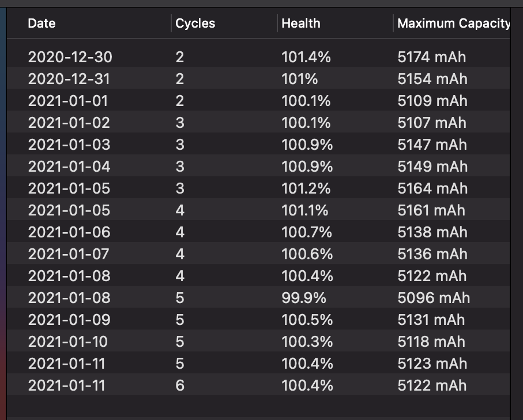Select the 2020-12-31 date row
The image size is (523, 420).
[69, 79]
